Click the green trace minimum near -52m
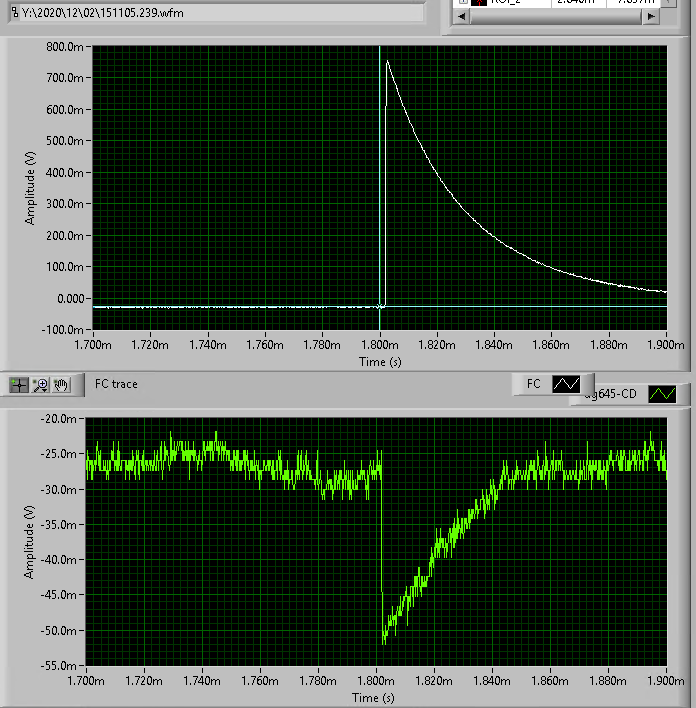 (384, 641)
